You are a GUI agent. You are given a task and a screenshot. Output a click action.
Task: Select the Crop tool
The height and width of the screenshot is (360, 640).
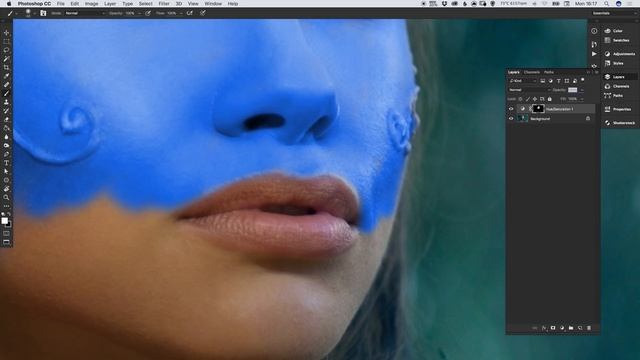point(6,67)
